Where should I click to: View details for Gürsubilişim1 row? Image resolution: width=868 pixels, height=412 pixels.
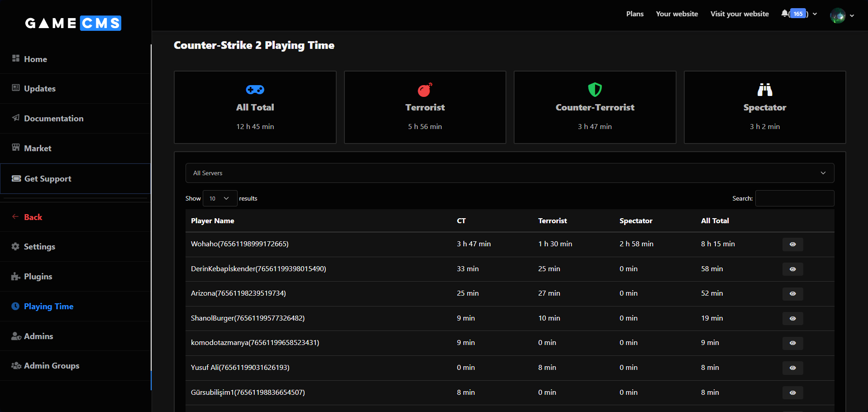point(793,393)
